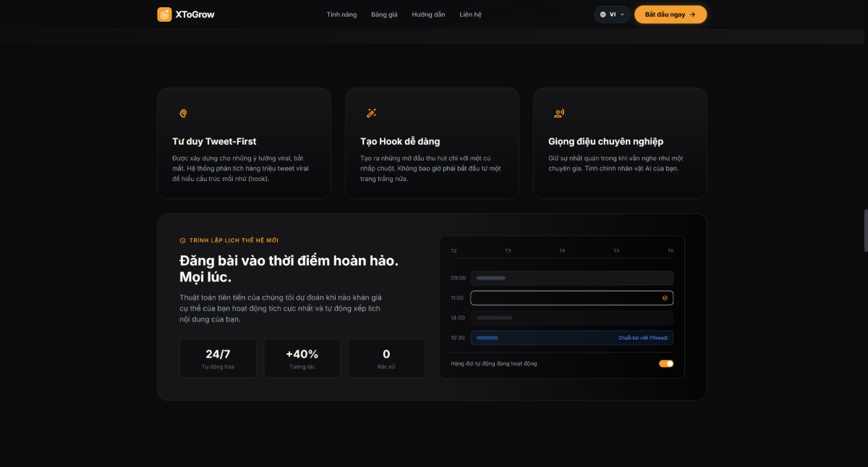
Task: Click the T6 column header in the scheduler
Action: point(670,251)
